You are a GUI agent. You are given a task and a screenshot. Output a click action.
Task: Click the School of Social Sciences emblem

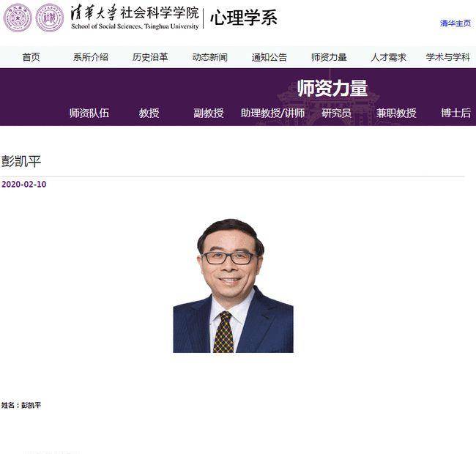point(50,18)
